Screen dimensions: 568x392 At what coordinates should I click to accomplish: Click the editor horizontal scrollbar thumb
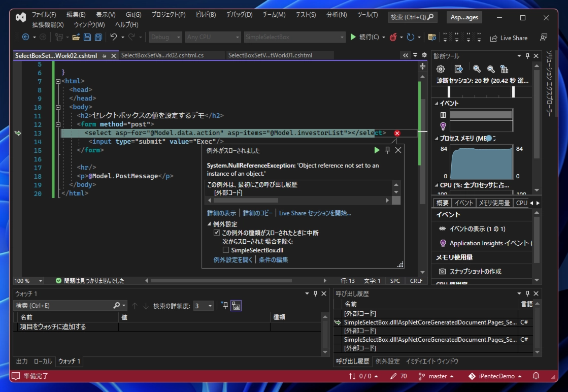(221, 280)
